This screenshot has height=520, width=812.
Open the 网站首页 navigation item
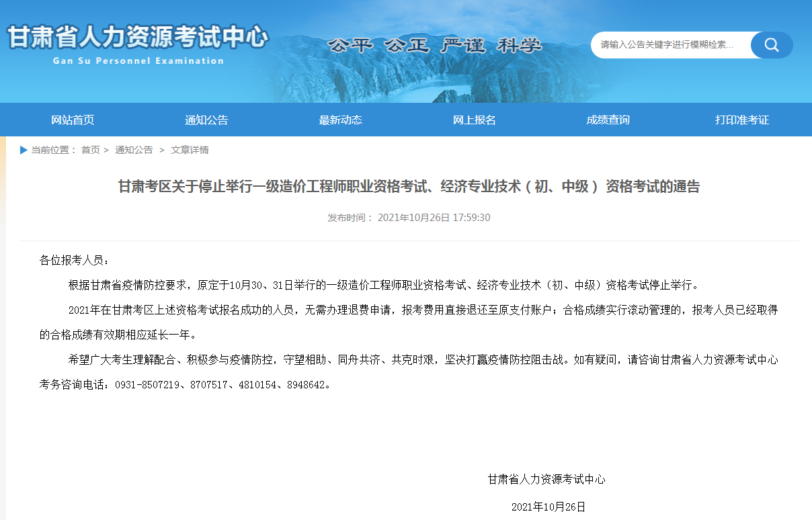click(x=73, y=120)
